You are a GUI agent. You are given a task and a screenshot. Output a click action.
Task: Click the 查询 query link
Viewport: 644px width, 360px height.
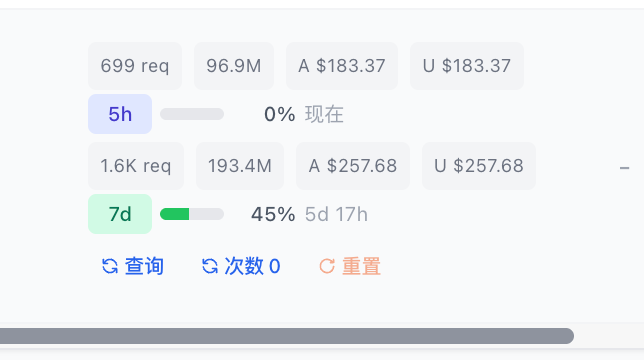click(144, 266)
